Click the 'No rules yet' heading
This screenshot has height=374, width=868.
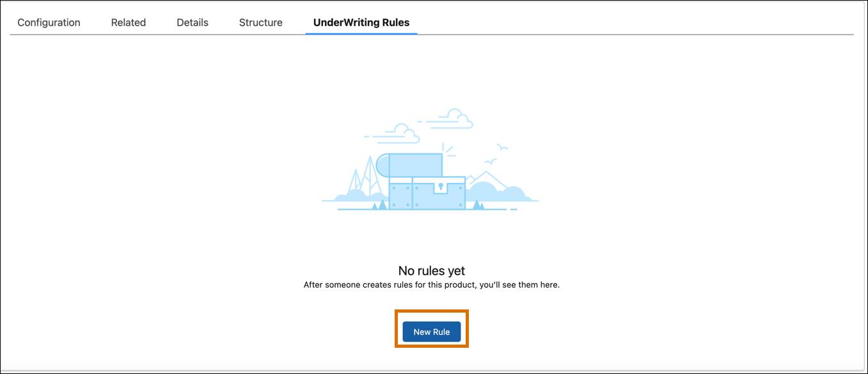pyautogui.click(x=431, y=270)
